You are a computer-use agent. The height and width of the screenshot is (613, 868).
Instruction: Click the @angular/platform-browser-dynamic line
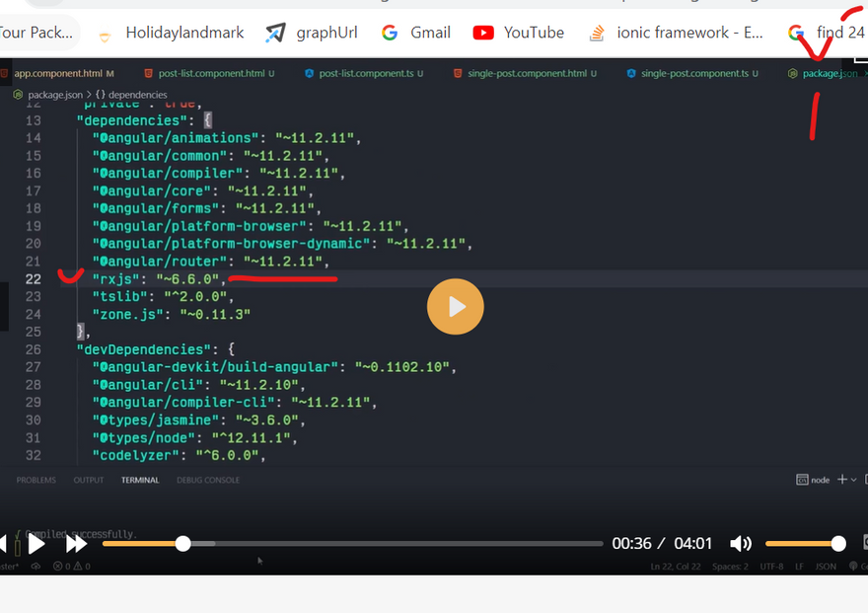coord(282,244)
